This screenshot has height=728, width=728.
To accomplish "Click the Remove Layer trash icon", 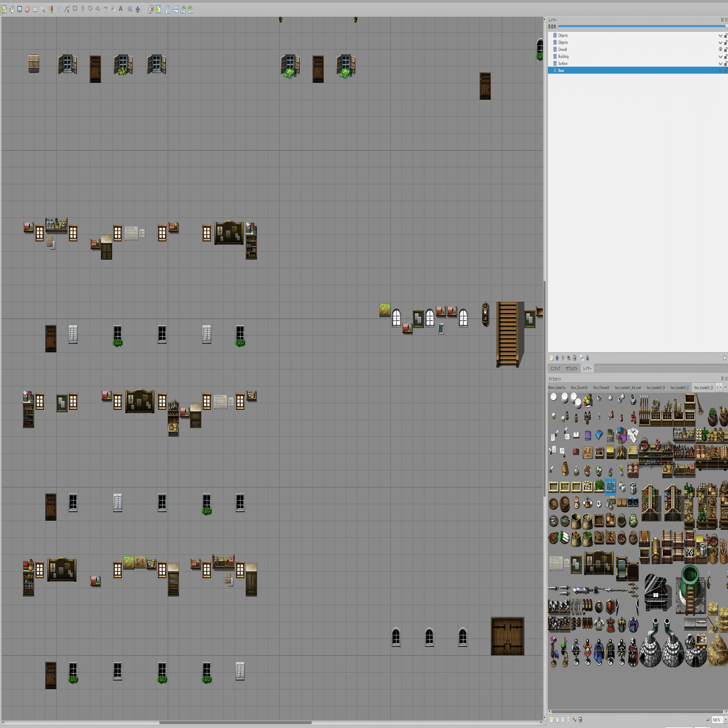I will click(x=574, y=357).
